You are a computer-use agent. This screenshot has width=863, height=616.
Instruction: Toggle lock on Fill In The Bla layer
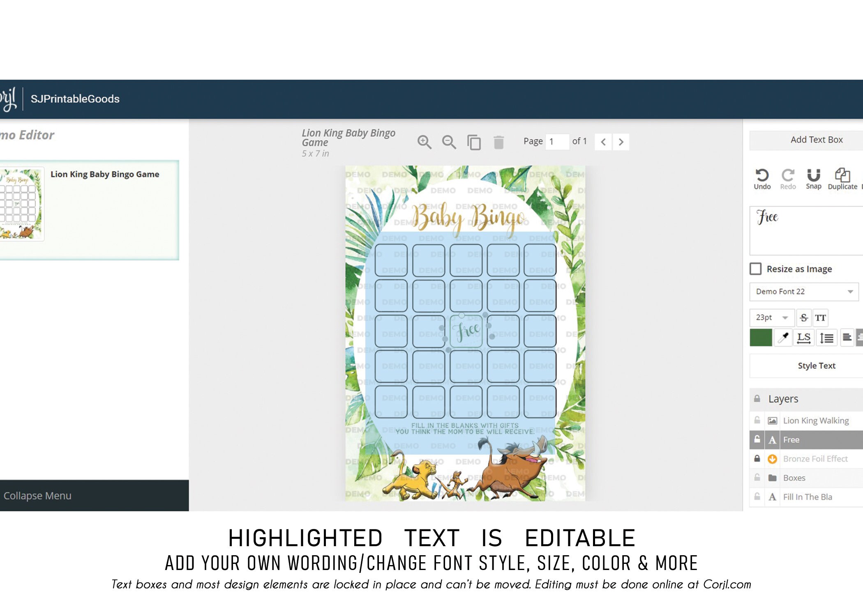point(757,496)
